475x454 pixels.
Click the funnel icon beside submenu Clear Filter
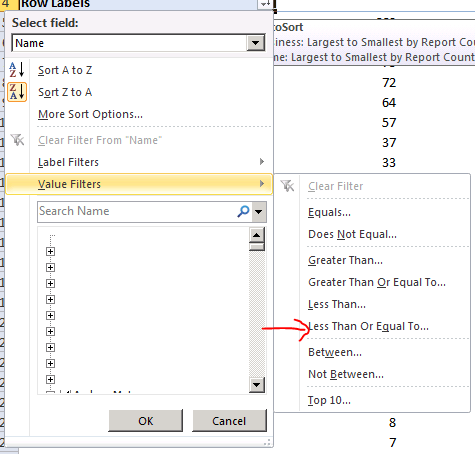(x=287, y=186)
